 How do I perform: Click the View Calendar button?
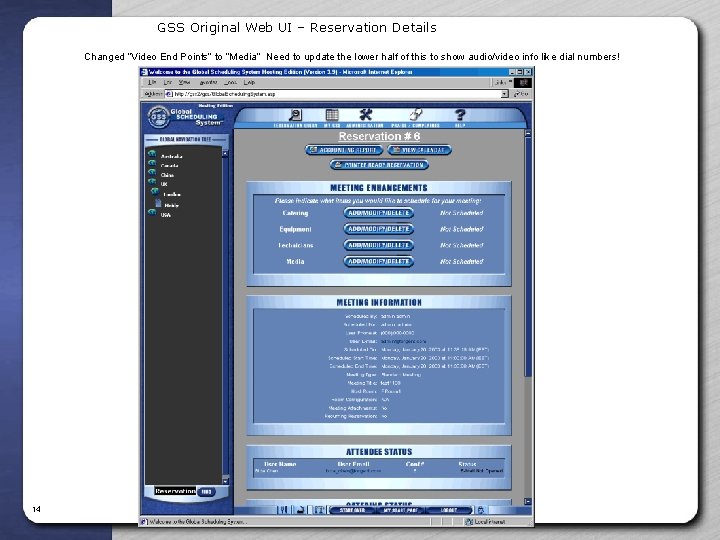point(419,150)
